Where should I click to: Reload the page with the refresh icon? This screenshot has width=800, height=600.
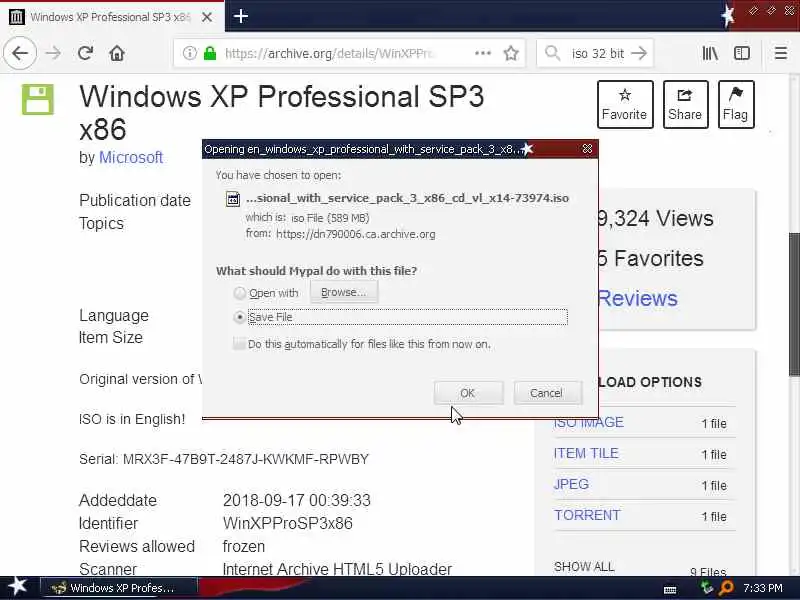(85, 53)
